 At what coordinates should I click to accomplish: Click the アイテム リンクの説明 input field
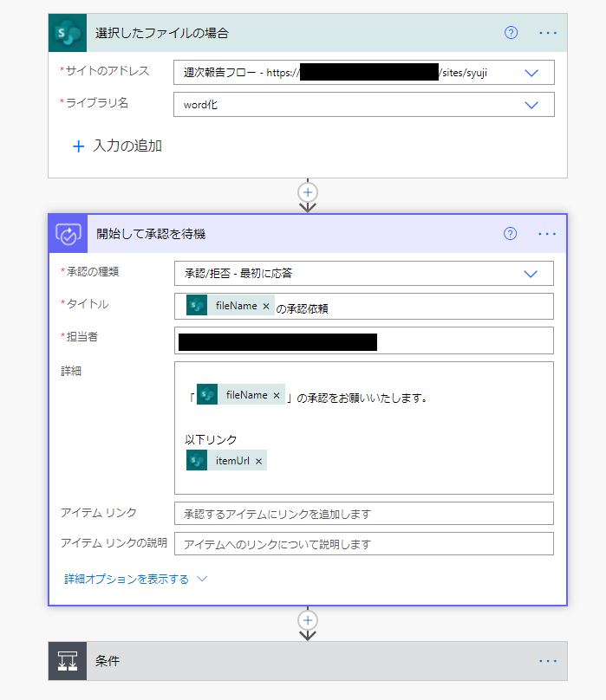[x=363, y=544]
